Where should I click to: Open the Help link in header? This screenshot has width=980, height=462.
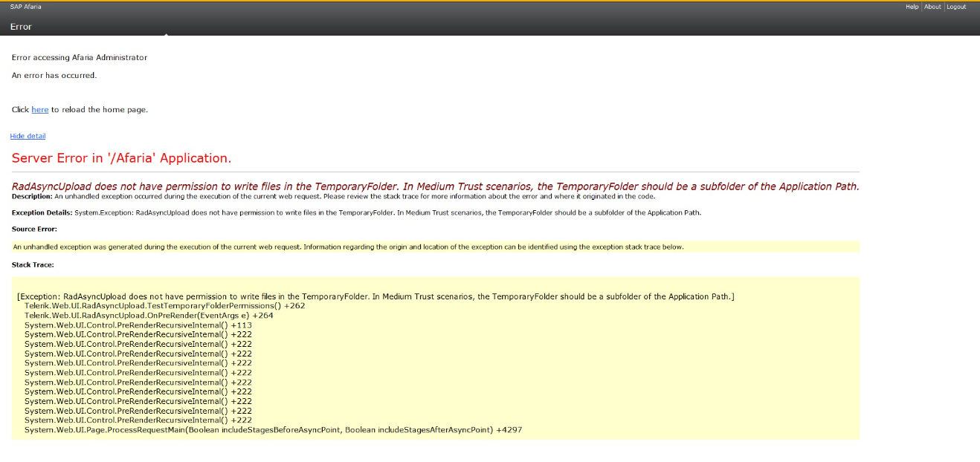912,7
